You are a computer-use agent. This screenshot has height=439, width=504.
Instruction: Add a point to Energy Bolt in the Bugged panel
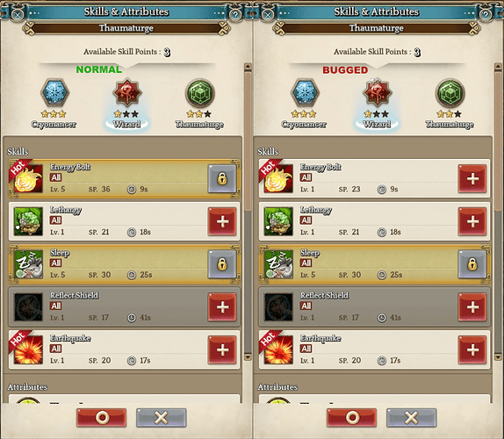(472, 178)
